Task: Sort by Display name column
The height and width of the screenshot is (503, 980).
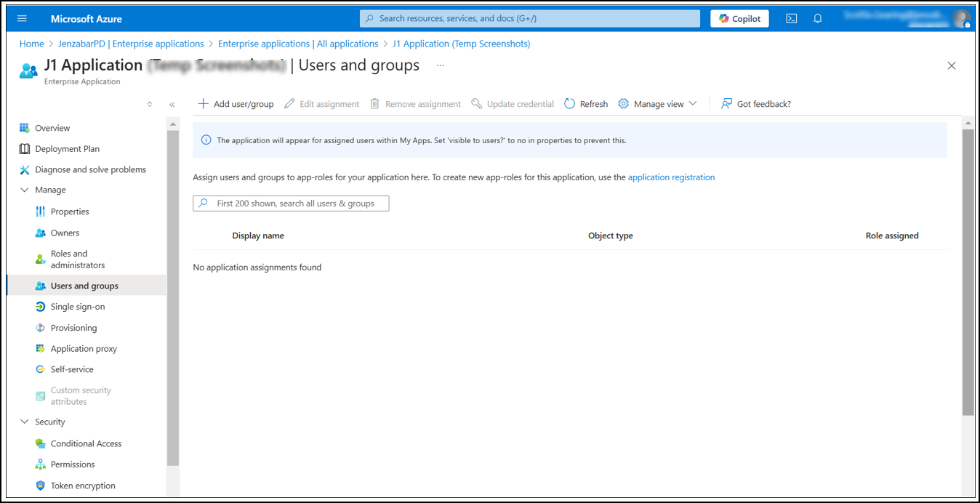Action: tap(258, 236)
